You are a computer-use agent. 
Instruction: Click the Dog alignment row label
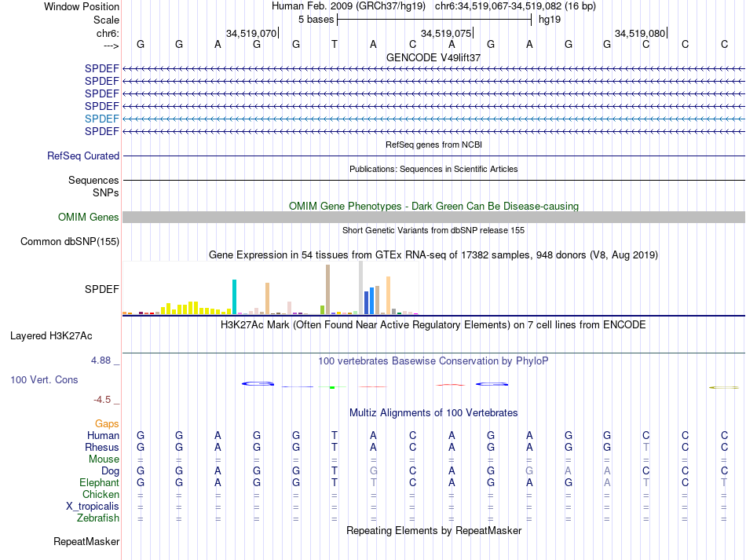[x=111, y=471]
